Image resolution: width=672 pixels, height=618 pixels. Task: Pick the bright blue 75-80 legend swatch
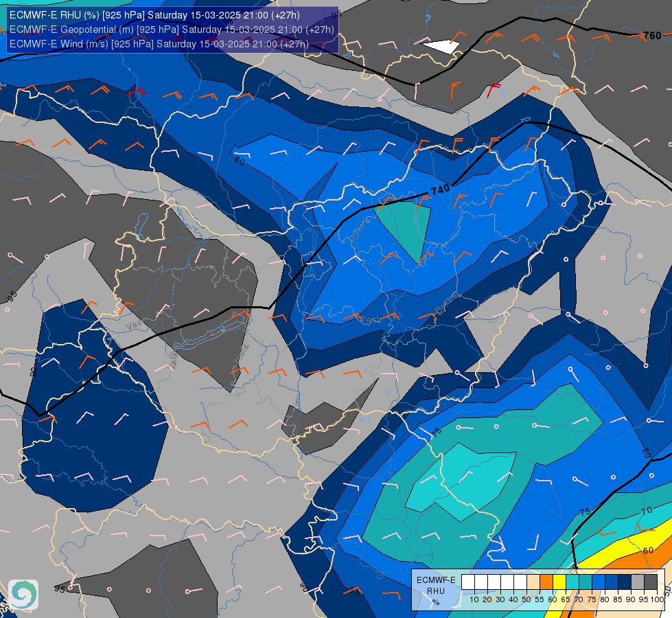pos(599,582)
